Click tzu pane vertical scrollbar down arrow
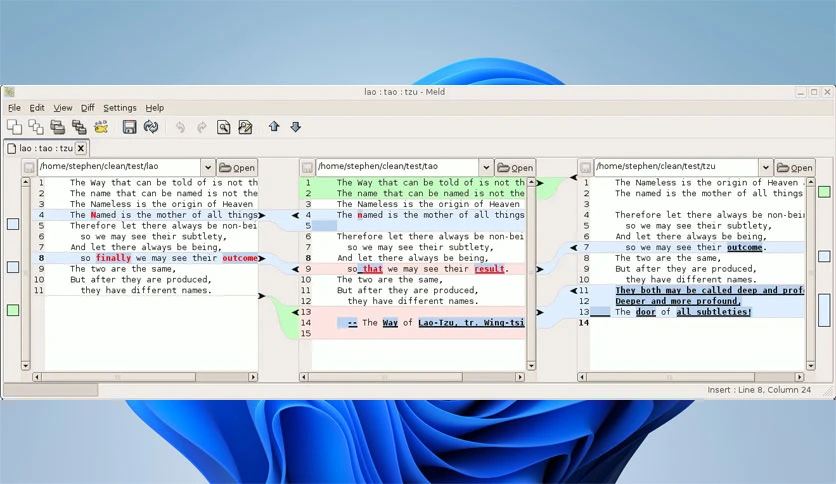The height and width of the screenshot is (484, 836). point(811,366)
